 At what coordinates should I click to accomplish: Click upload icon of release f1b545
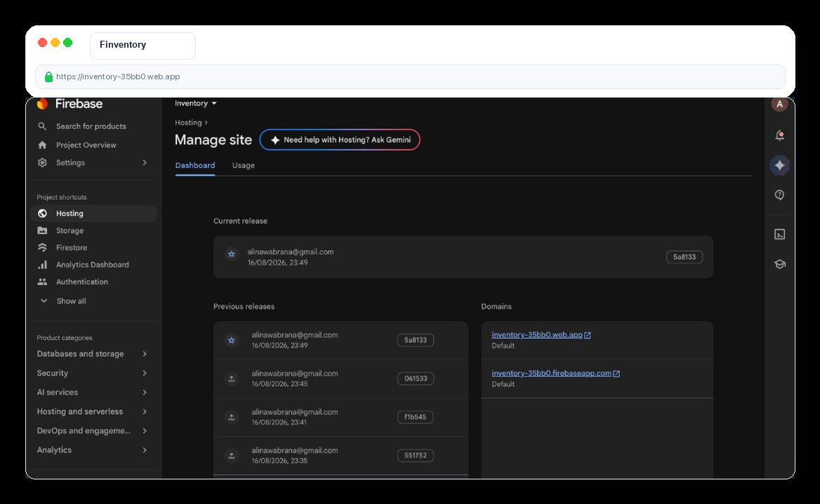click(x=231, y=417)
